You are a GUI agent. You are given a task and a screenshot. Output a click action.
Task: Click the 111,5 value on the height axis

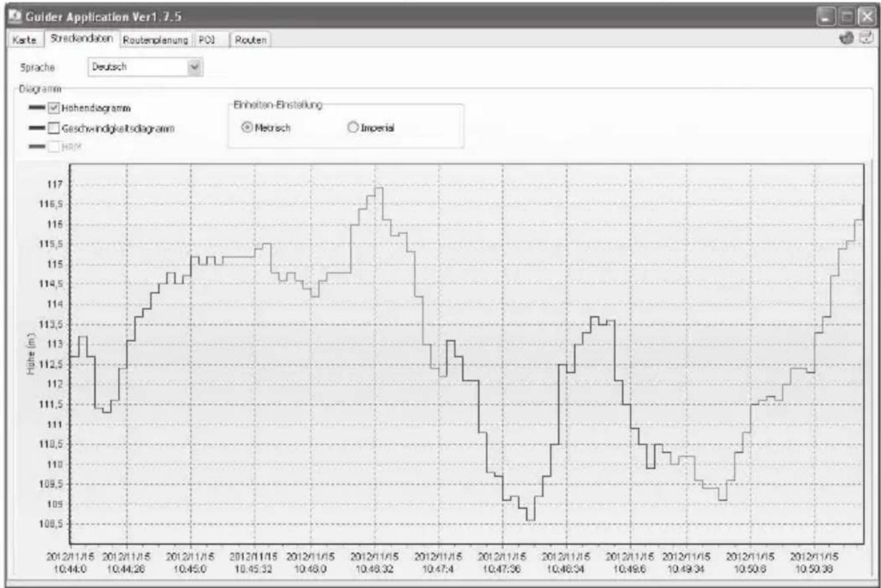51,404
